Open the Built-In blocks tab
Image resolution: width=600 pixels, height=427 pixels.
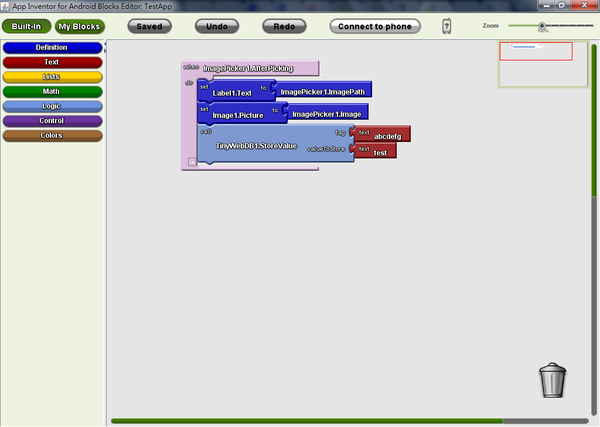tap(26, 26)
